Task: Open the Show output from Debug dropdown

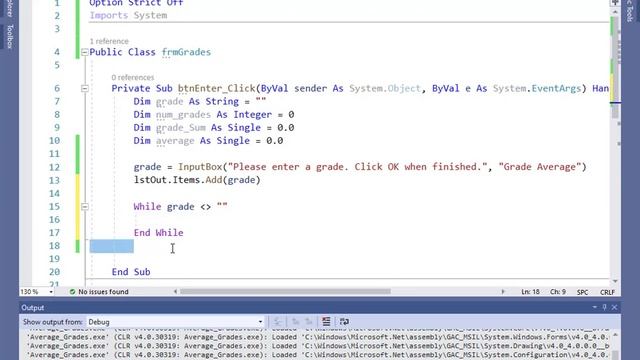Action: point(260,322)
